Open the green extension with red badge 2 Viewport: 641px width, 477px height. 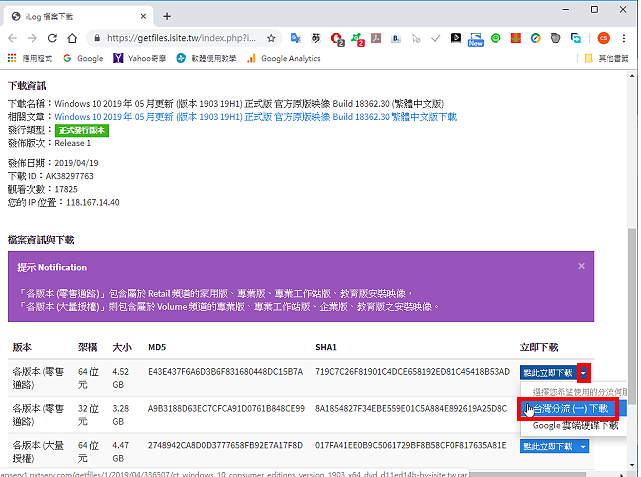[357, 39]
